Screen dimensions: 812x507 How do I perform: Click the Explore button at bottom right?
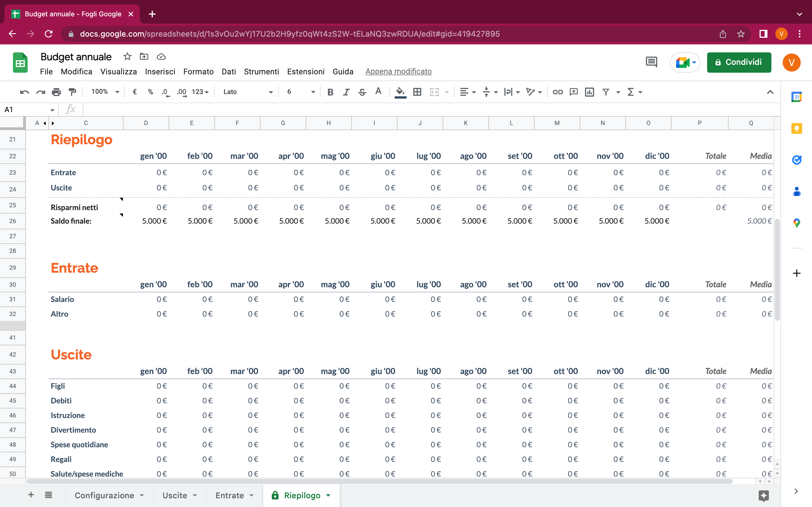(763, 495)
